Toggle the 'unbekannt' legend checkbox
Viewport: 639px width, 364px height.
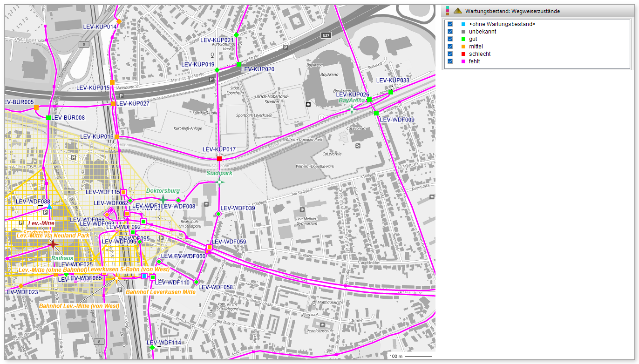click(450, 32)
